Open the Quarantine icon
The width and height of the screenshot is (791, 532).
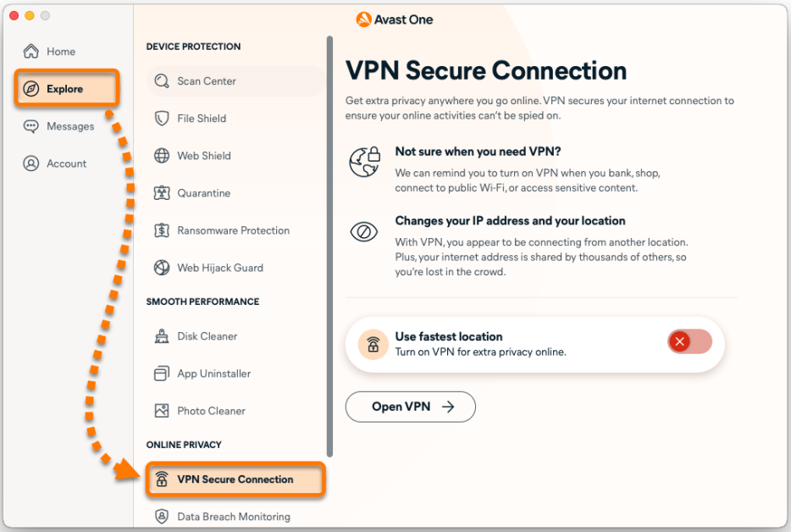tap(162, 193)
